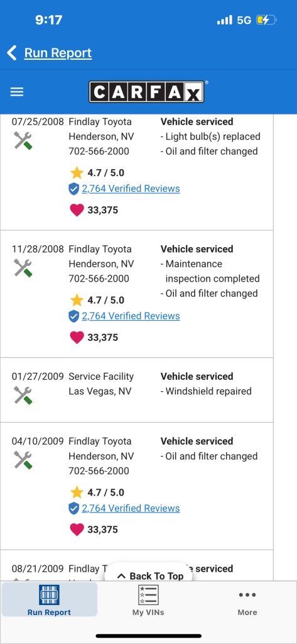Open 2,764 Verified Reviews link for 04/10/2009

click(x=131, y=508)
